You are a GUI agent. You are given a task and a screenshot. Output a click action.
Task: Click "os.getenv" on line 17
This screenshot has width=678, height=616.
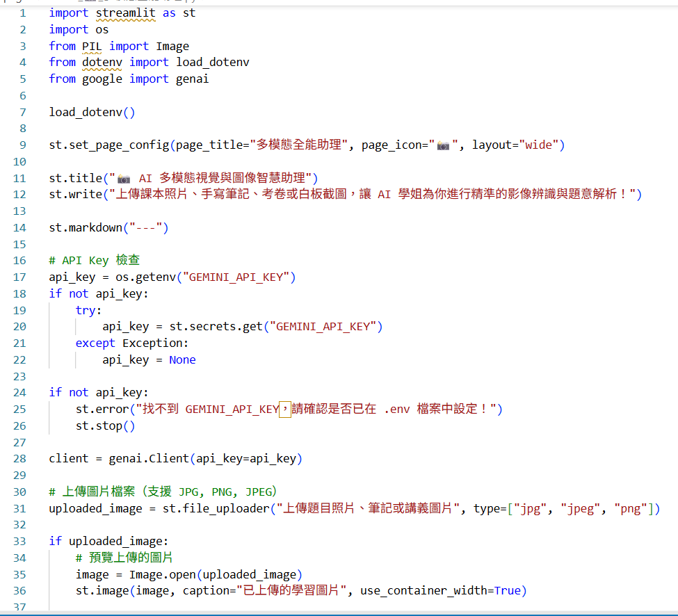(146, 277)
